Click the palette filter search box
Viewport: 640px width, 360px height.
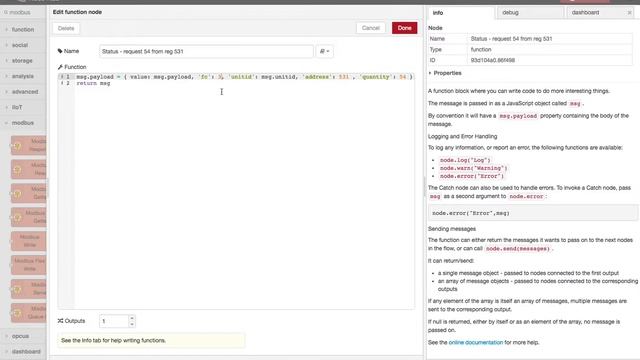pos(23,12)
